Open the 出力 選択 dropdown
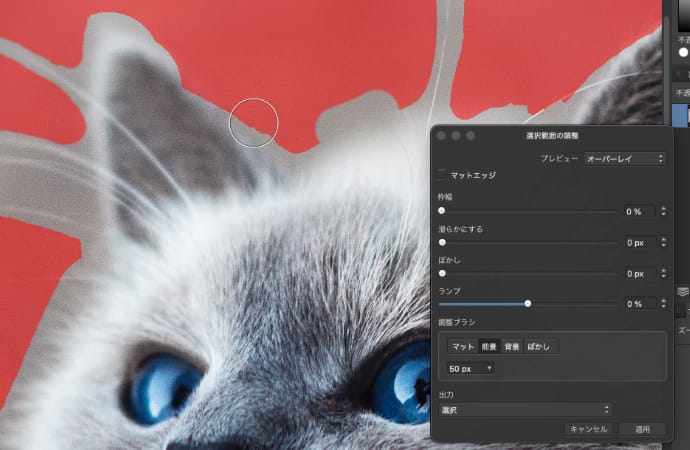690x450 pixels. tap(525, 409)
